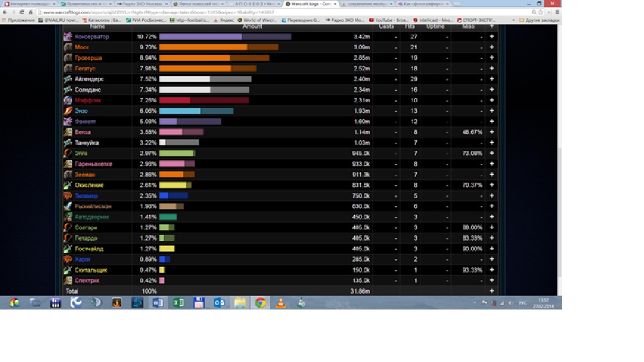Open the Как сфотографировать browser tab

(x=423, y=4)
